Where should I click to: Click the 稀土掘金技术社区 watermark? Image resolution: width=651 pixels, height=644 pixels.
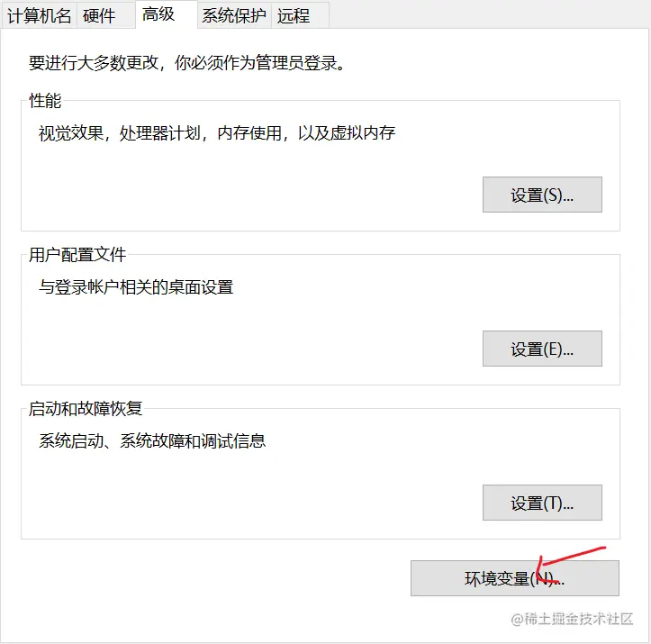pyautogui.click(x=572, y=619)
